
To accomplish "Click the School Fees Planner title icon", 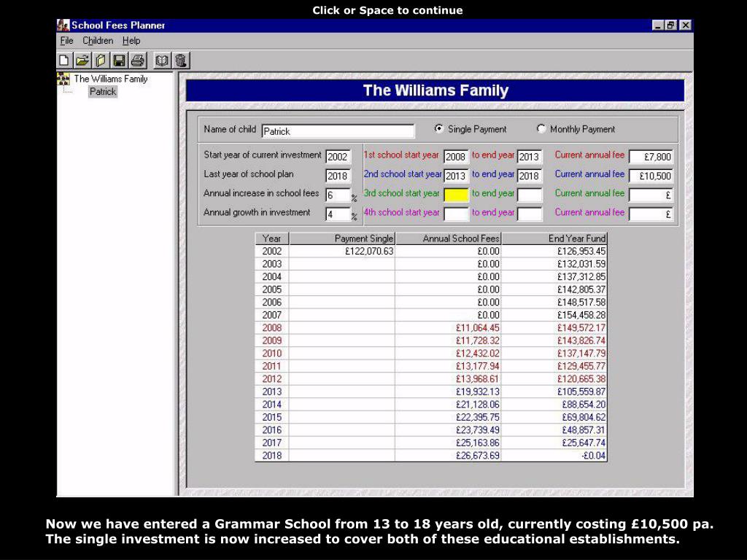I will (x=63, y=26).
